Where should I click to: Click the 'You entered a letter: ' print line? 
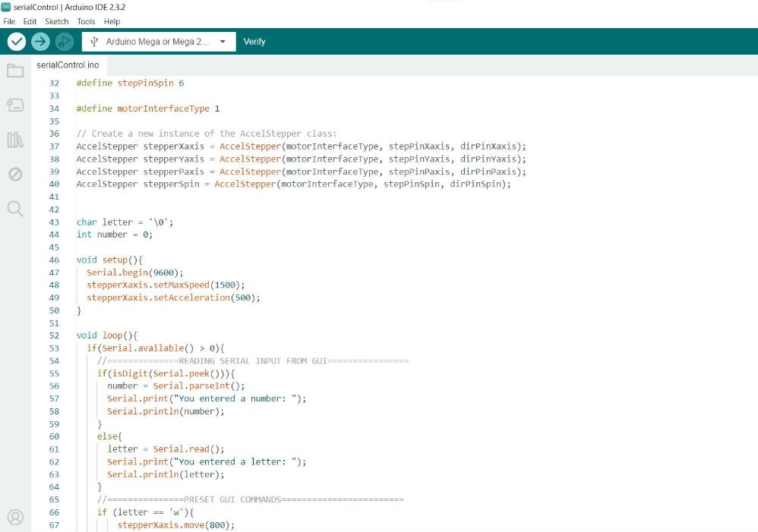coord(207,462)
